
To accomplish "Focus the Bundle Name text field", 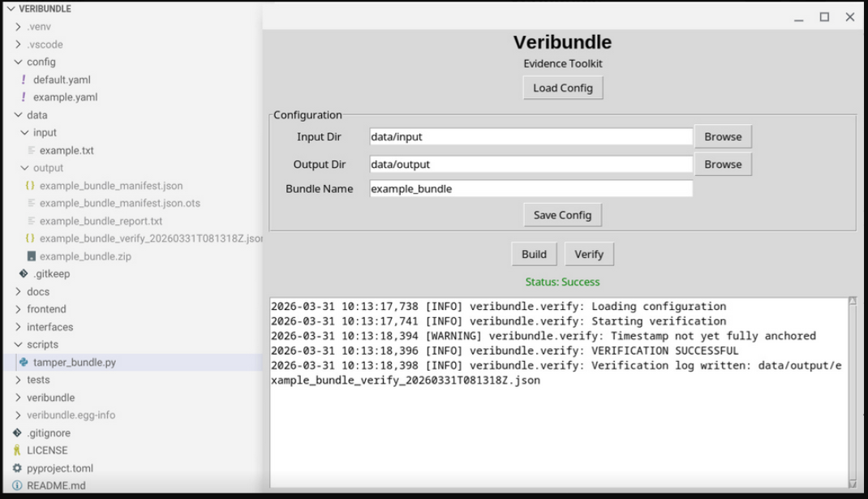I will point(531,189).
